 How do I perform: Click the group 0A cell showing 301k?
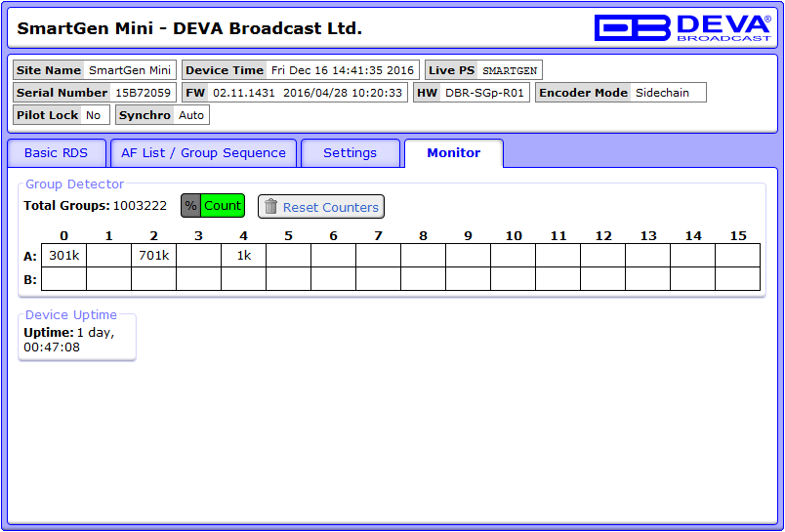(x=64, y=256)
